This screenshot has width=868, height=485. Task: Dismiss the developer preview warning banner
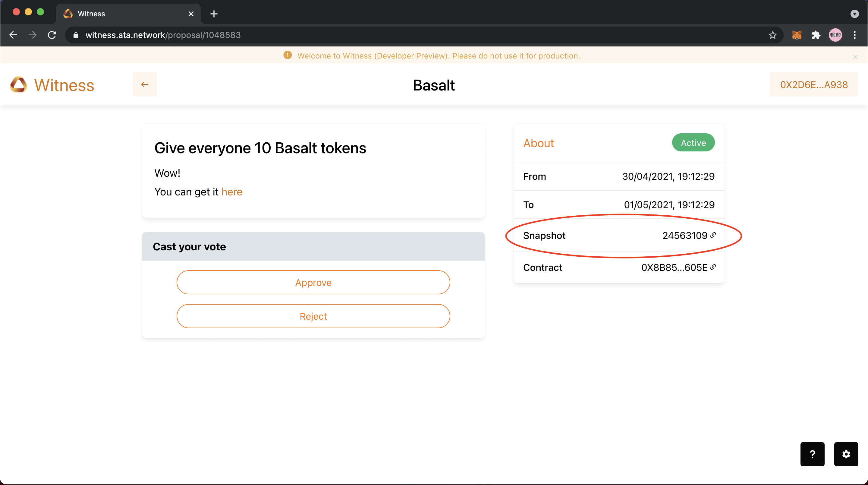[x=855, y=57]
